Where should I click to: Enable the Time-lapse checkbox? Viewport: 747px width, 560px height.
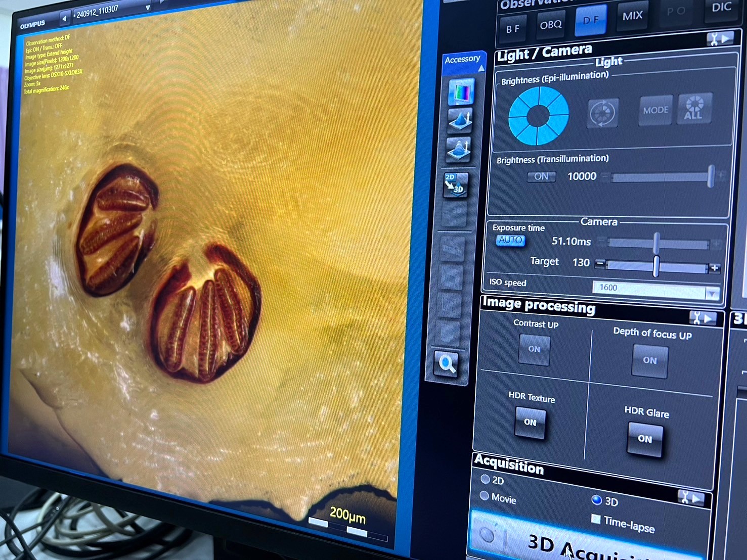pyautogui.click(x=596, y=519)
